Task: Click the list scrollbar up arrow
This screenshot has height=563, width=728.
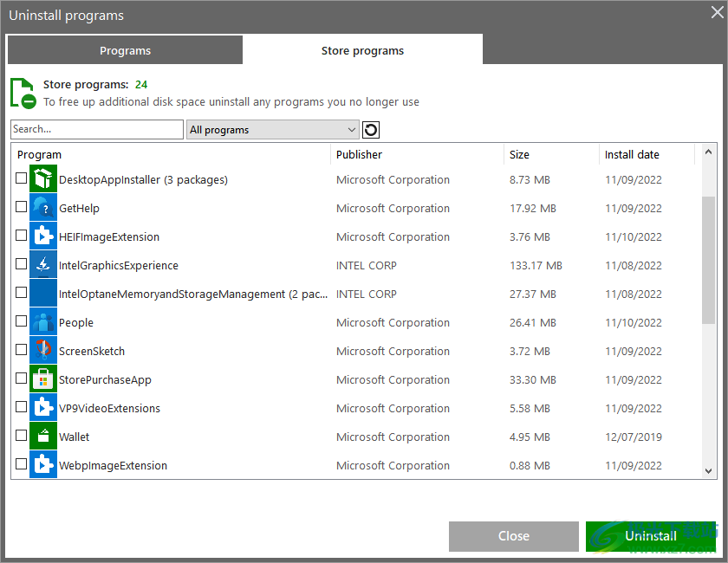Action: (x=708, y=152)
